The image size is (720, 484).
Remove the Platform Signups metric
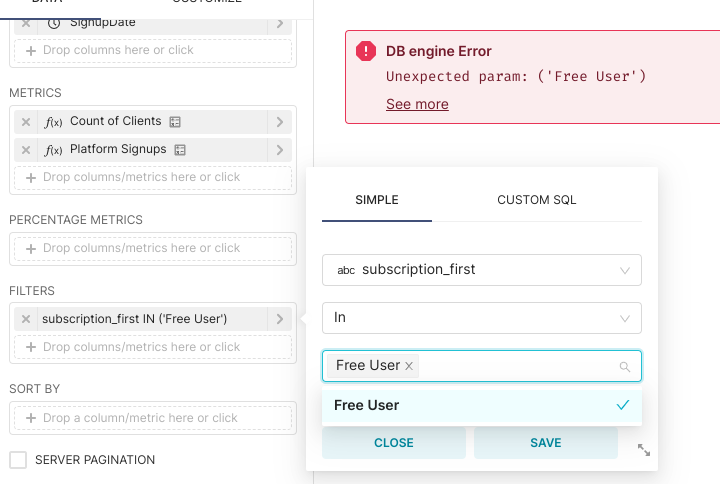coord(26,150)
